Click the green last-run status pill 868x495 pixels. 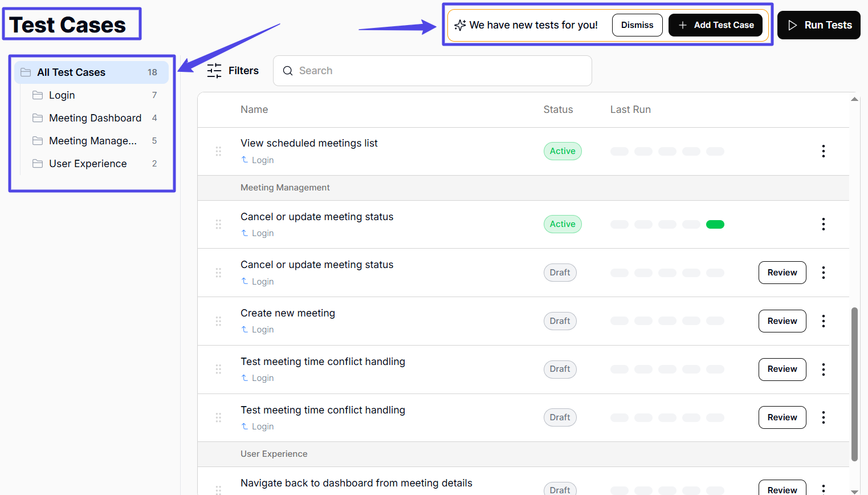[715, 224]
